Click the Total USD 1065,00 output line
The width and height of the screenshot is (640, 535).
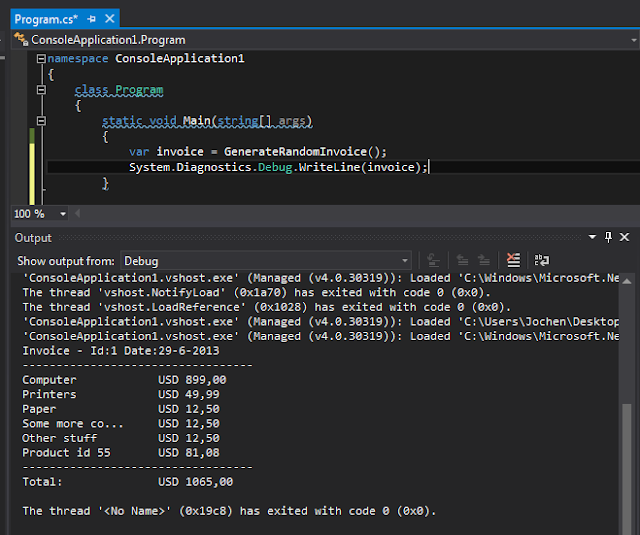pos(127,481)
